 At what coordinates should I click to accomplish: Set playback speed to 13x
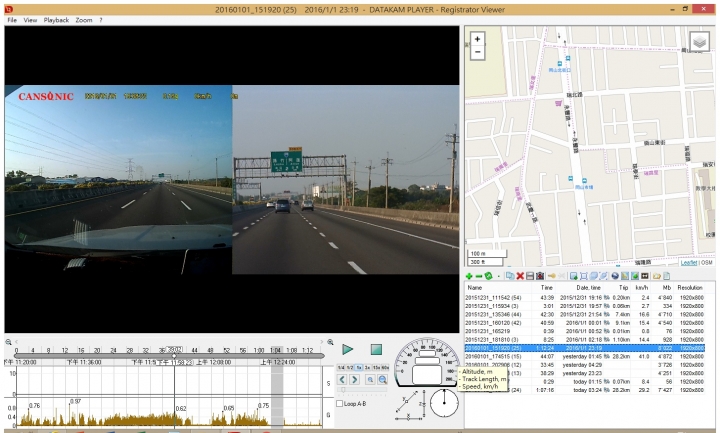[376, 368]
